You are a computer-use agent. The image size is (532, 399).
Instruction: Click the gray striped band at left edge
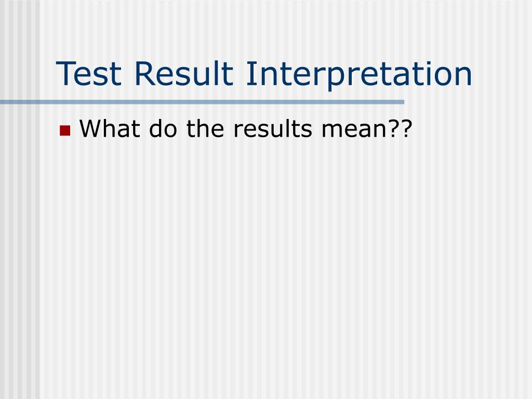pyautogui.click(x=20, y=237)
